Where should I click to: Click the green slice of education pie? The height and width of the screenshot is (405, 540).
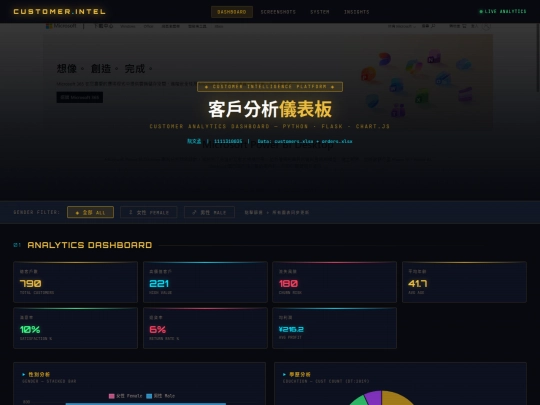coord(360,401)
